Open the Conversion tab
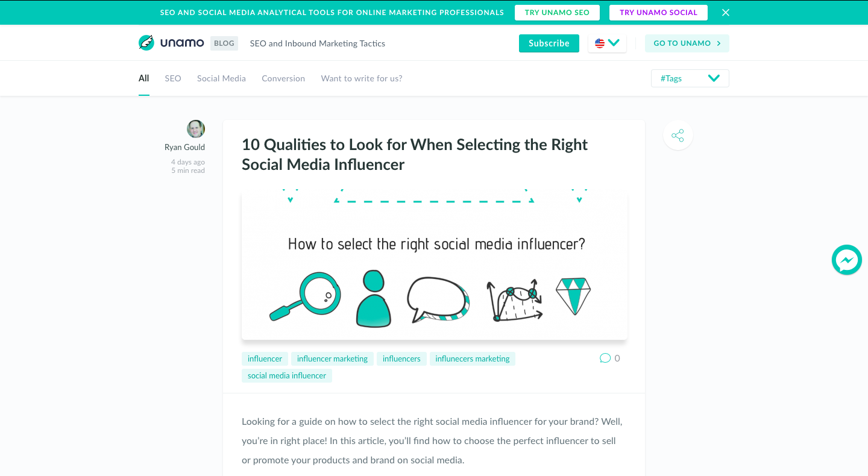This screenshot has width=868, height=476. (283, 78)
